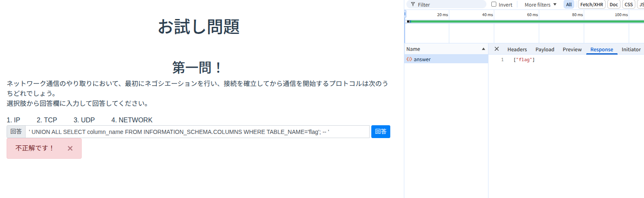
Task: Click the funnel filter icon
Action: tap(413, 5)
